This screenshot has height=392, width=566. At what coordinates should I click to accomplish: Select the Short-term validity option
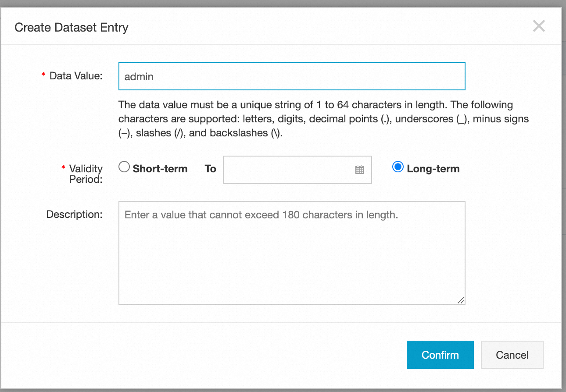point(124,167)
